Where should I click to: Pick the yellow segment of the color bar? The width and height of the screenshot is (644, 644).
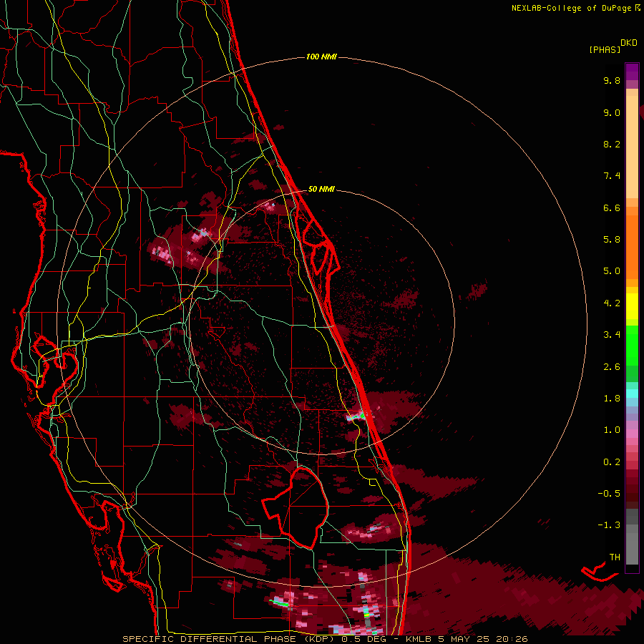632,306
